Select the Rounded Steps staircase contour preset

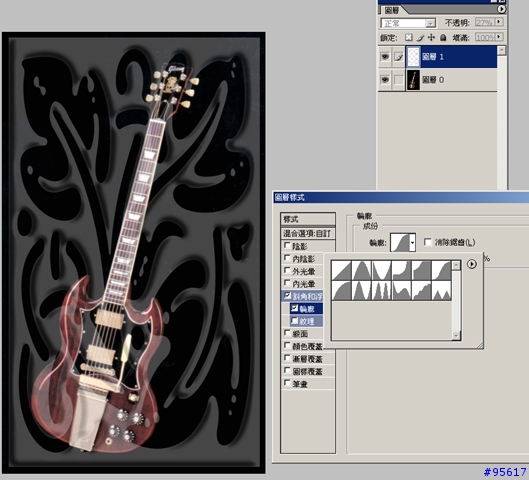coord(421,290)
